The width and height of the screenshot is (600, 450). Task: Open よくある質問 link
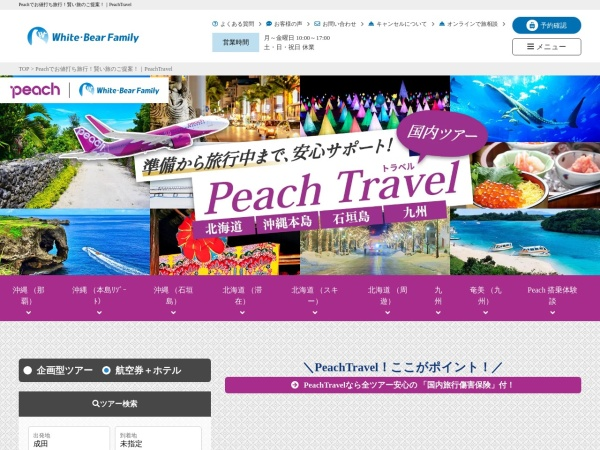[236, 24]
